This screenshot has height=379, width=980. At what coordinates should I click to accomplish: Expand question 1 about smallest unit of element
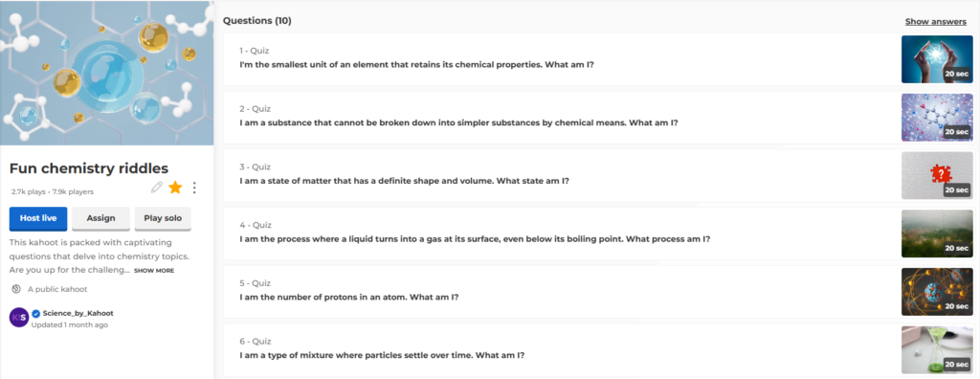[562, 59]
